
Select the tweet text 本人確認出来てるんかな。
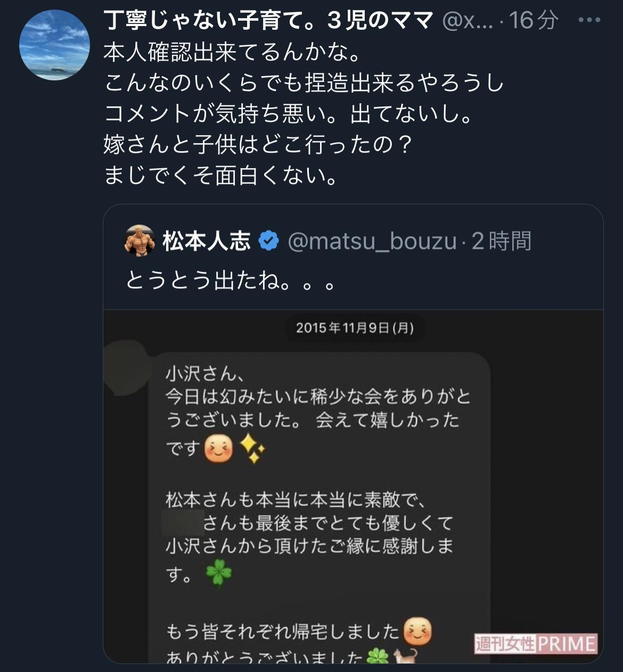pos(233,52)
